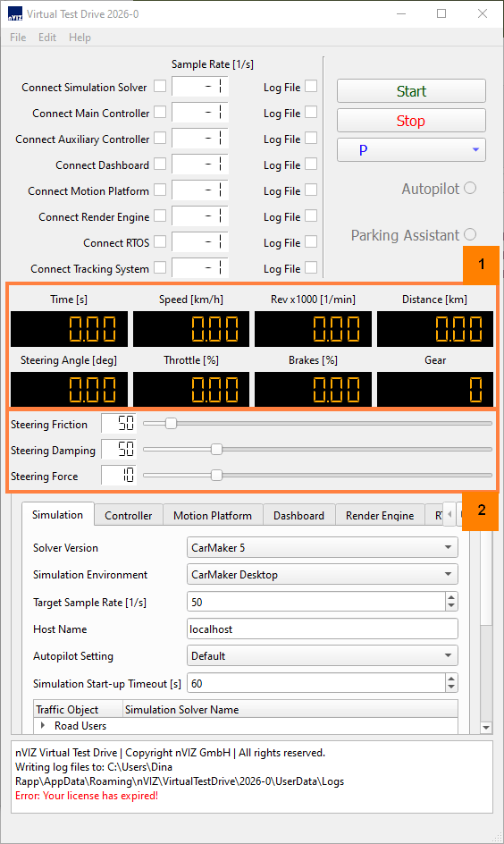Toggle Connect Tracking System checkbox
This screenshot has height=844, width=504.
160,267
